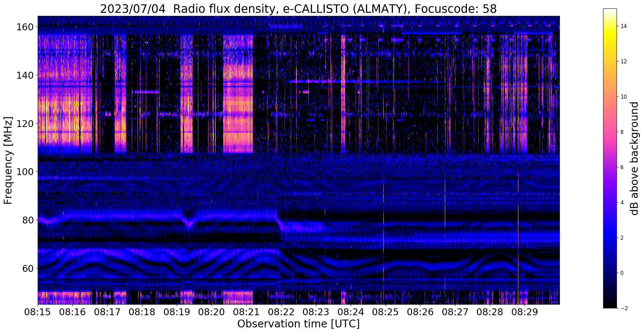Click the 80 frequency tick label
The image size is (644, 333).
pos(28,220)
